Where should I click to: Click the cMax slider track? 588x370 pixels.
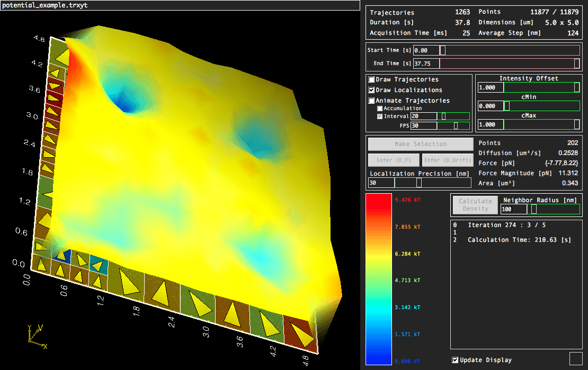(x=540, y=124)
